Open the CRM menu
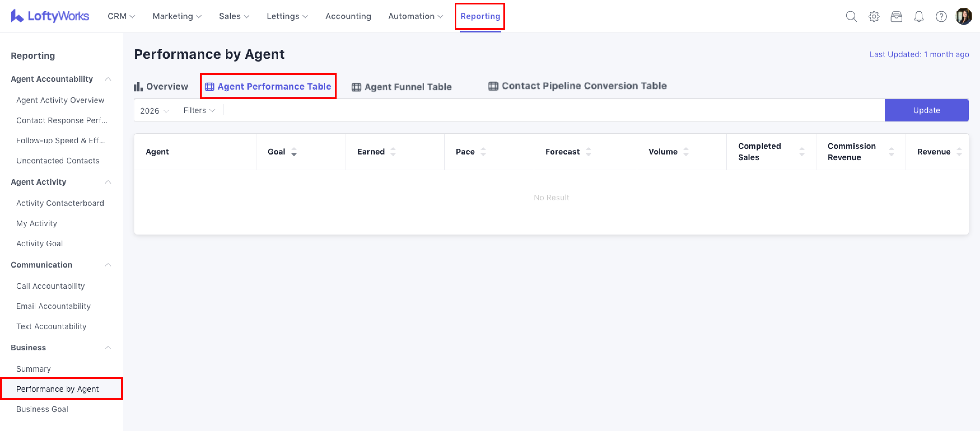 pyautogui.click(x=121, y=16)
